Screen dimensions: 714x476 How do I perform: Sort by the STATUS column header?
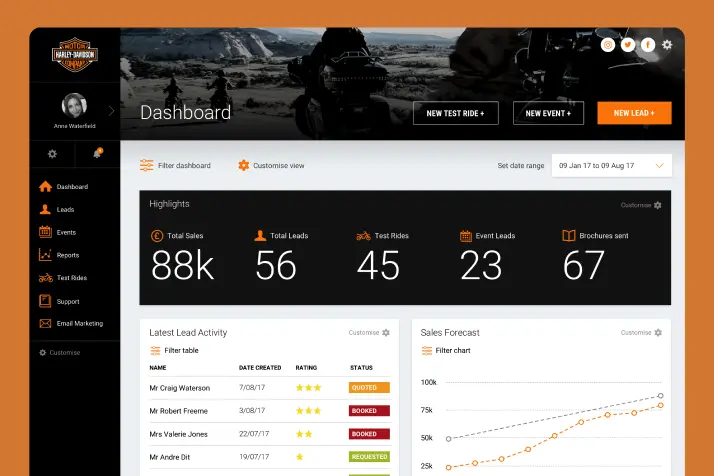(361, 368)
